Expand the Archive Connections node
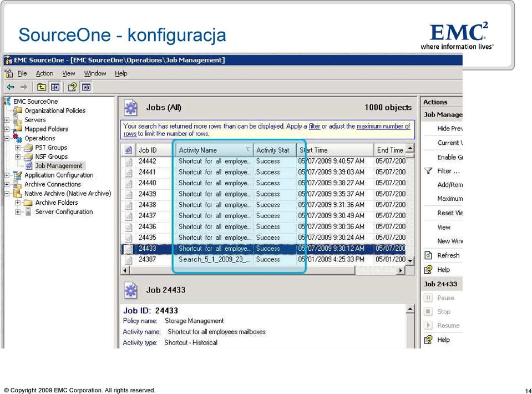The width and height of the screenshot is (532, 394). tap(7, 185)
